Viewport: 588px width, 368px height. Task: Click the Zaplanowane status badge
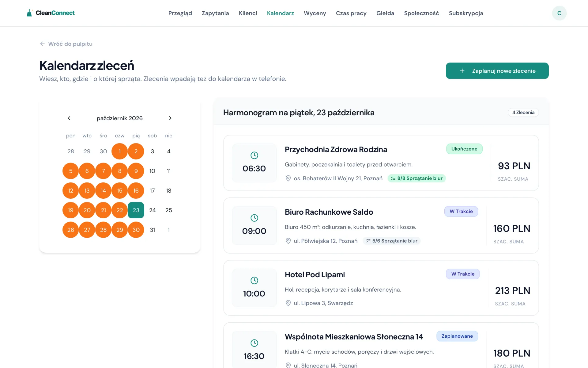point(457,336)
